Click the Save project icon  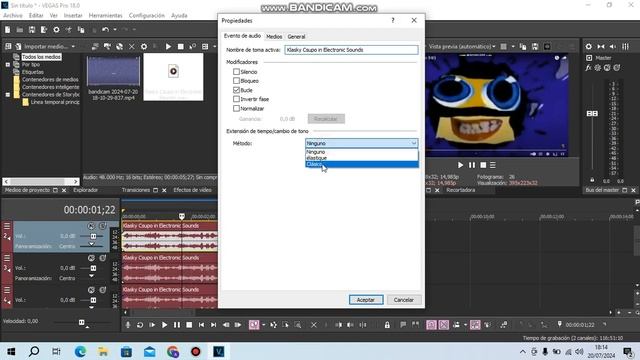32,29
